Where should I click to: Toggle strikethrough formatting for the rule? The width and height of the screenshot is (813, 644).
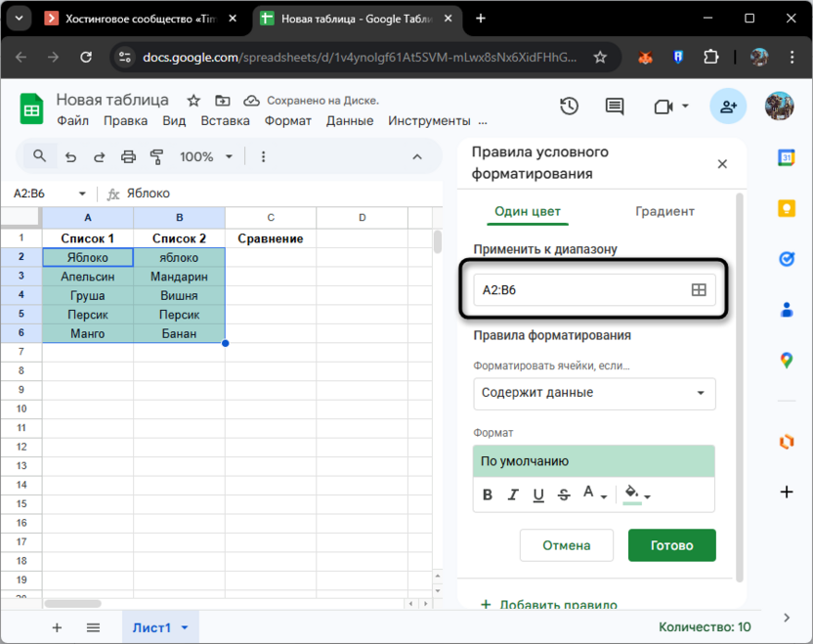[564, 494]
